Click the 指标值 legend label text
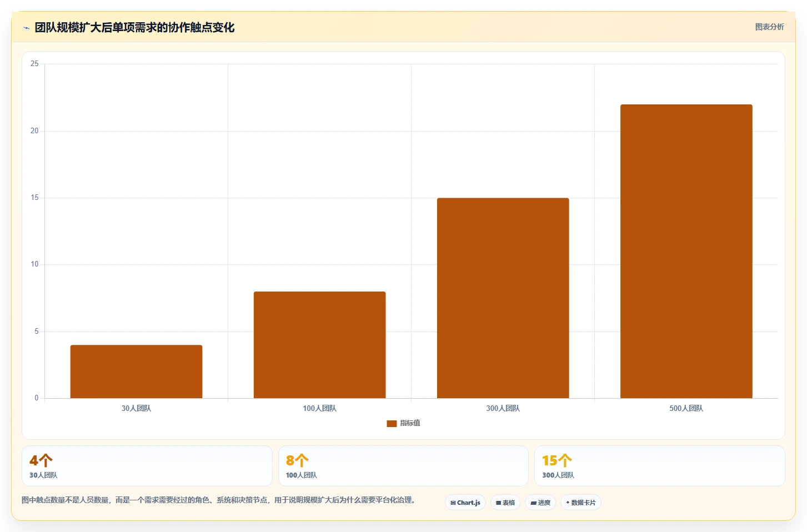Viewport: 807px width, 532px height. pos(410,423)
